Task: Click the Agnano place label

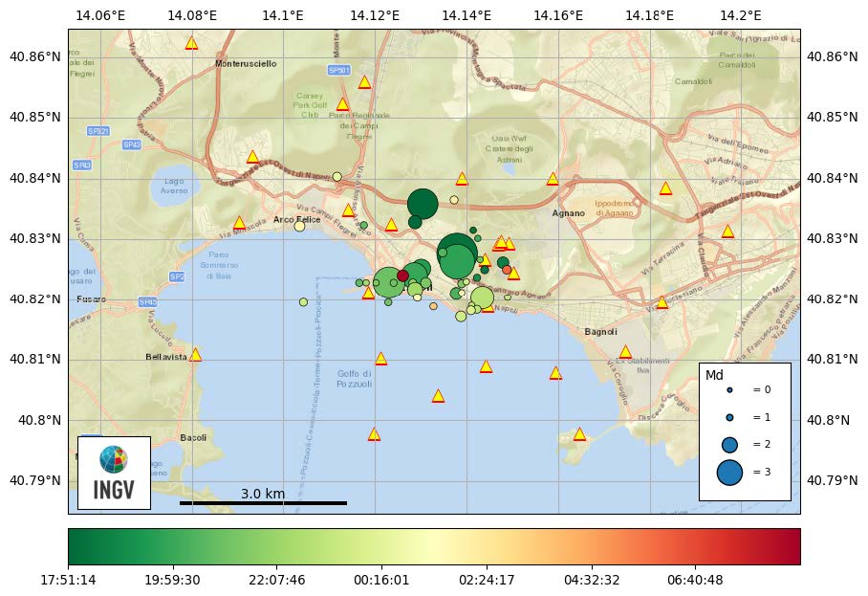Action: click(568, 213)
